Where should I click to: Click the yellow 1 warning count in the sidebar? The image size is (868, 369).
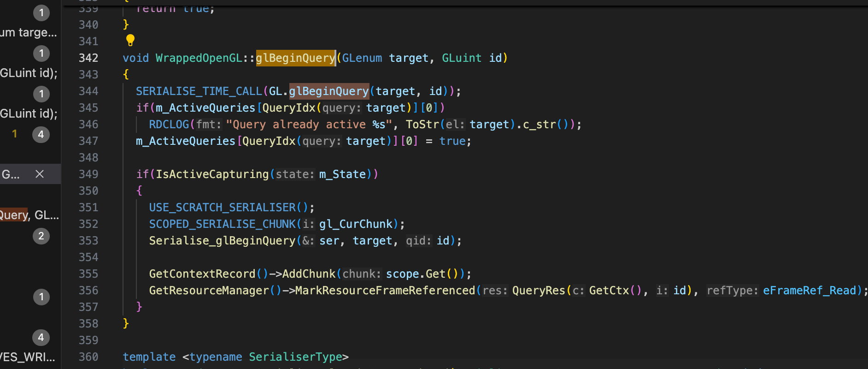15,134
